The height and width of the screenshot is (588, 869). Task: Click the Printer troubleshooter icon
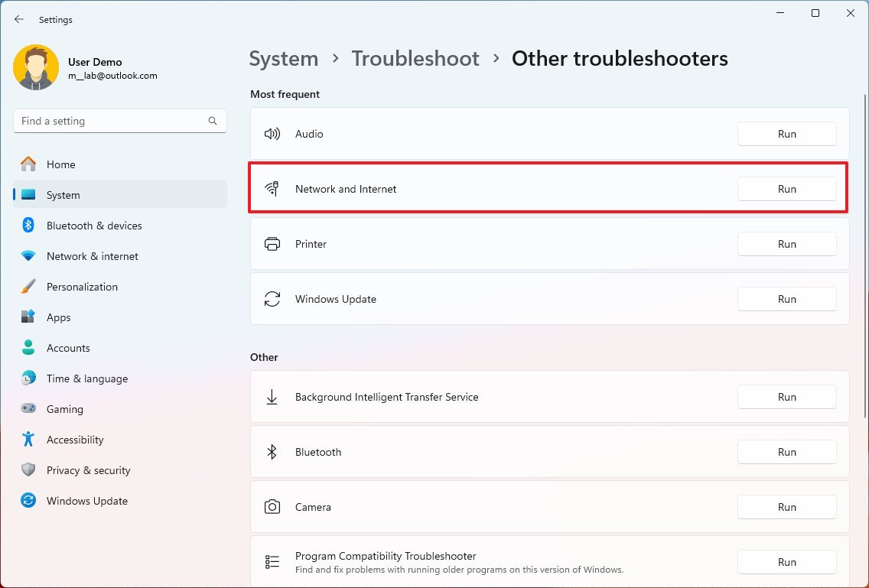272,243
